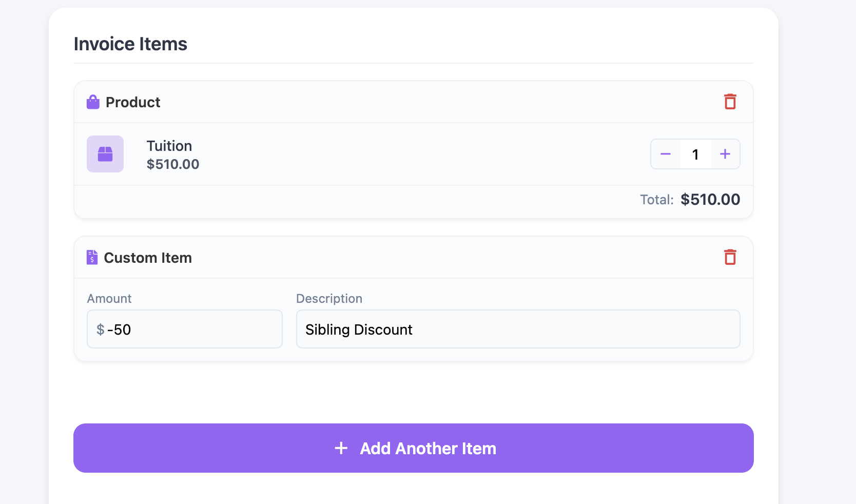This screenshot has width=856, height=504.
Task: Click the Amount field label
Action: [x=109, y=299]
